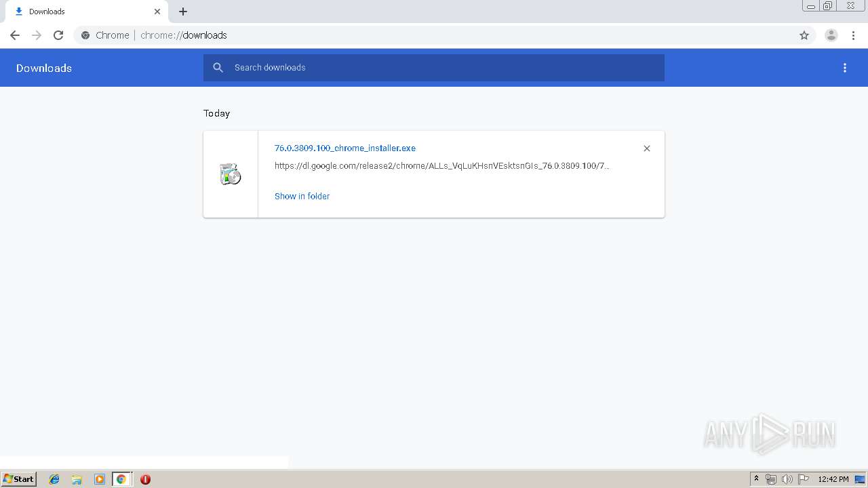This screenshot has height=488, width=868.
Task: Click the Show desktop button in the tray
Action: [860, 479]
